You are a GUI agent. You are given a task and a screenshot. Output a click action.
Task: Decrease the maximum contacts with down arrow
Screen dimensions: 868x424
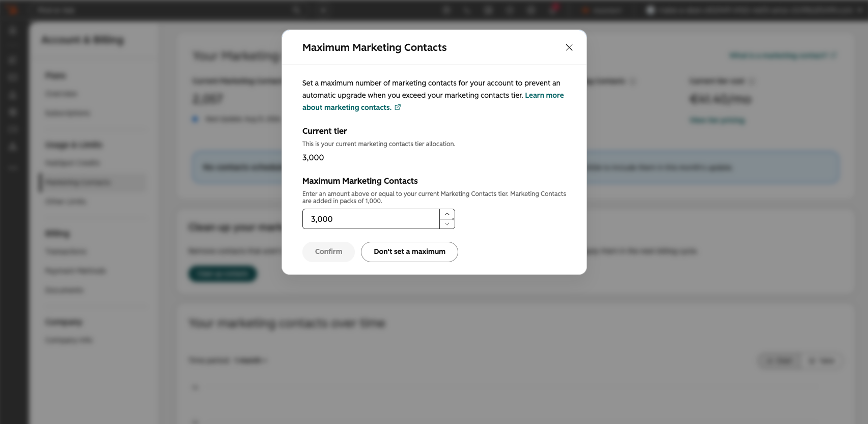coord(447,224)
